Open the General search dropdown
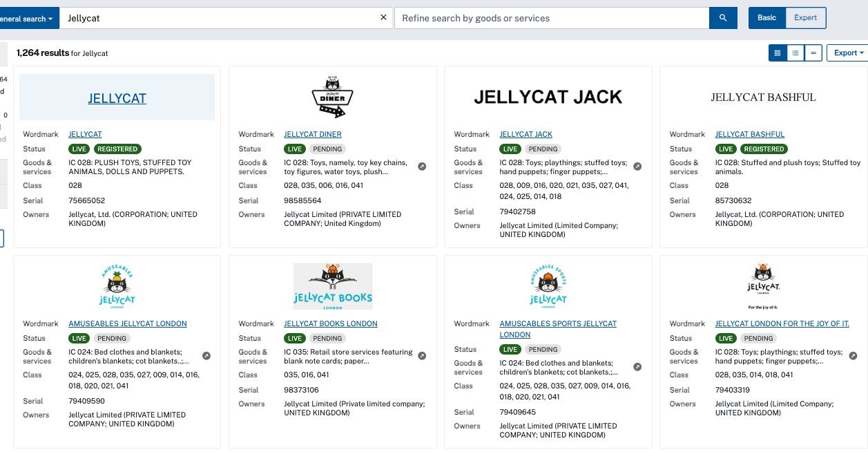Image resolution: width=868 pixels, height=452 pixels. [x=28, y=19]
